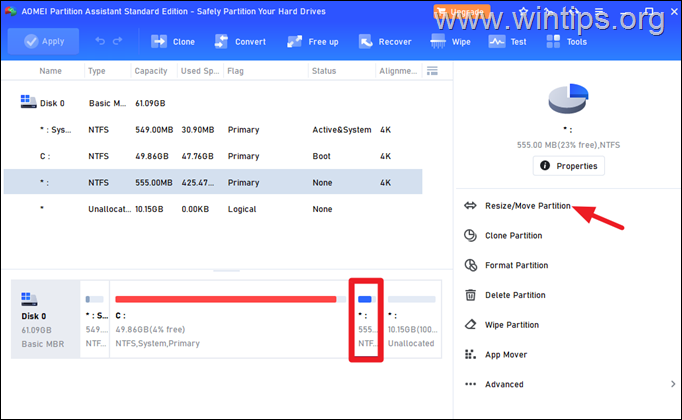Open the Recover tool

pyautogui.click(x=385, y=42)
